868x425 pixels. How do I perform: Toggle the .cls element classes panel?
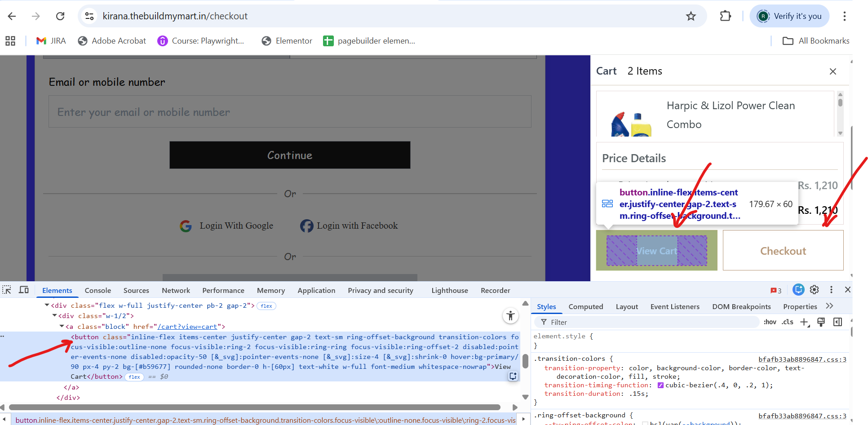787,322
